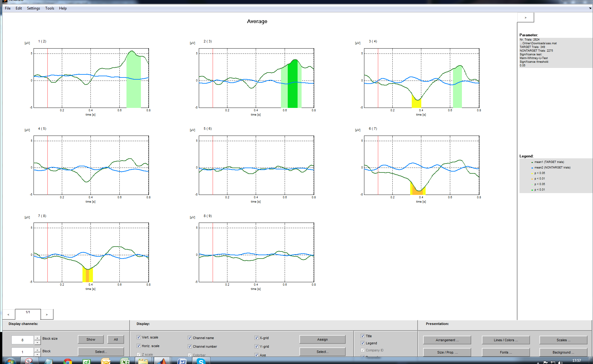Select channel plot 3 ( 4 )
593x364 pixels.
[422, 78]
